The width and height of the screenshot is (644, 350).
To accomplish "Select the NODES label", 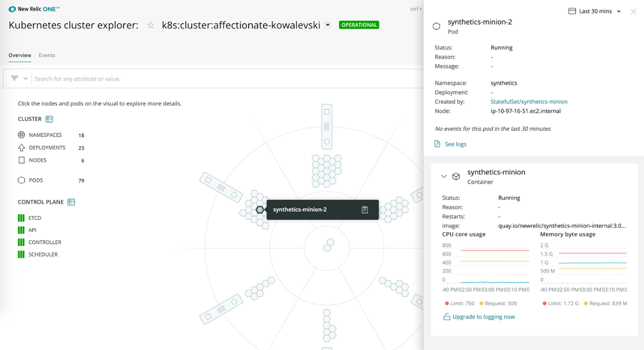I will coord(37,161).
